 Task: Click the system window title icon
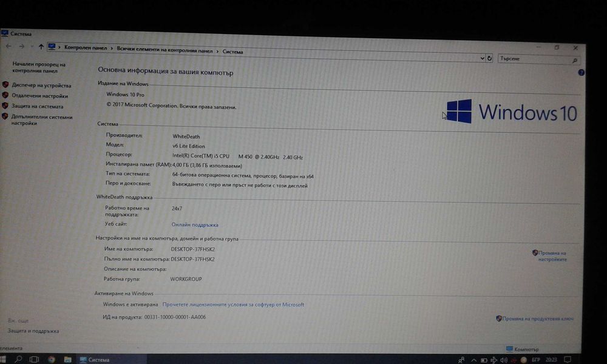(x=5, y=33)
